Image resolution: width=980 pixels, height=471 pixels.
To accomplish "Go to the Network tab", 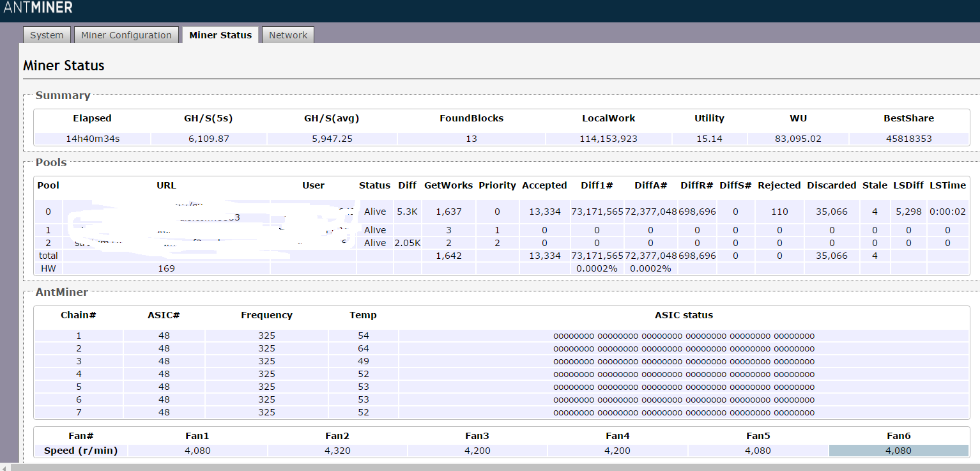I will [287, 35].
